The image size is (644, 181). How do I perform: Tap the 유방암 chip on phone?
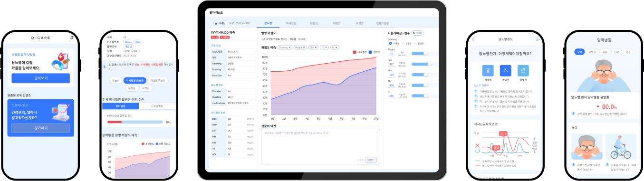click(145, 88)
